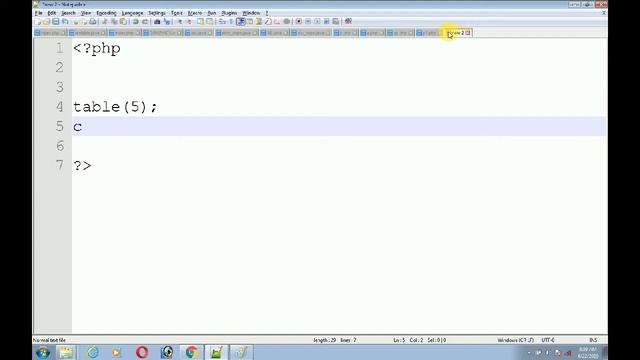The height and width of the screenshot is (360, 640).
Task: Click Save Recorded Macro icon
Action: [x=336, y=21]
